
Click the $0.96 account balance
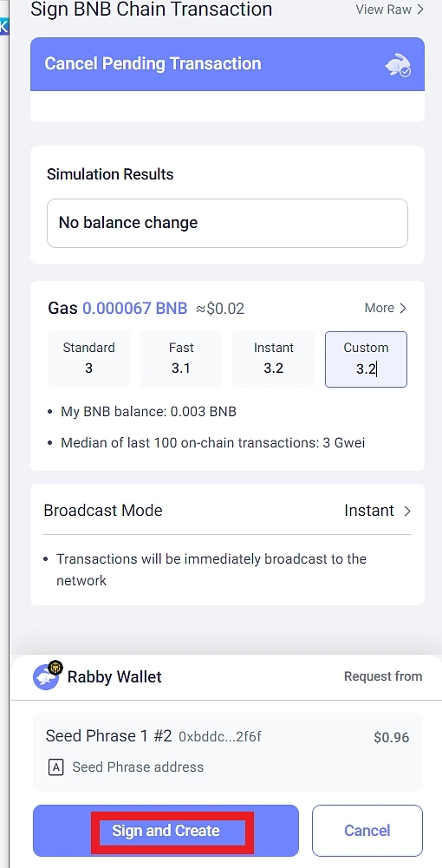pos(392,737)
